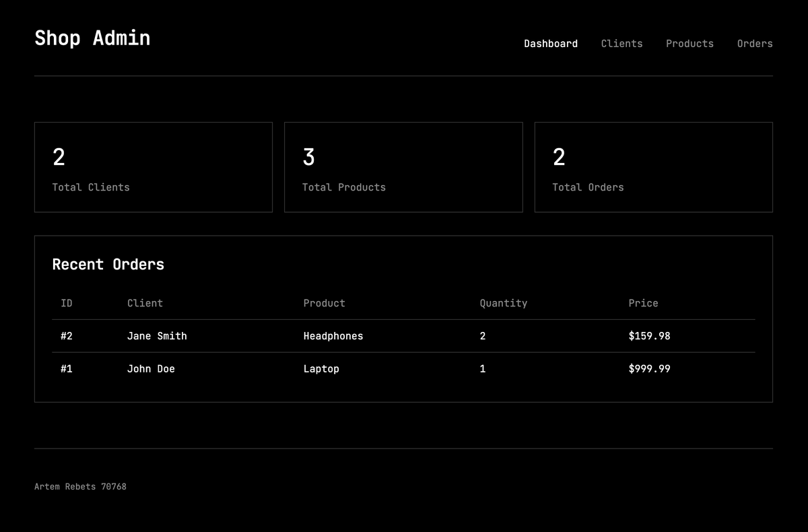
Task: Click the $999.99 price cell
Action: coord(649,369)
